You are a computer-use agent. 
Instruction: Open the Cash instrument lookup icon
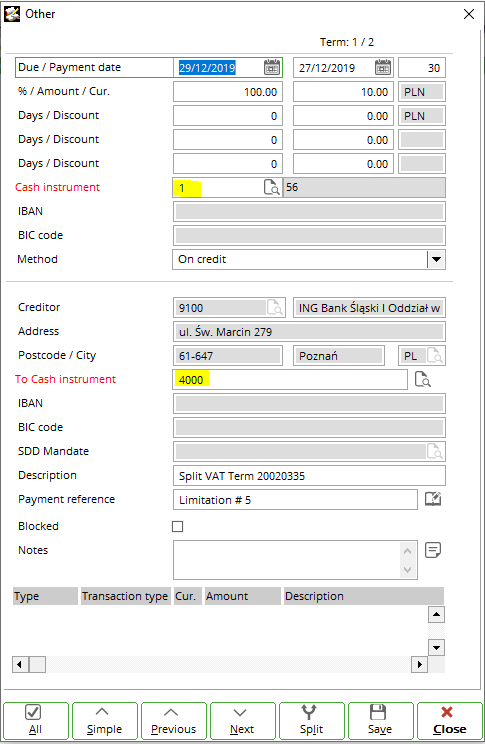tap(271, 187)
